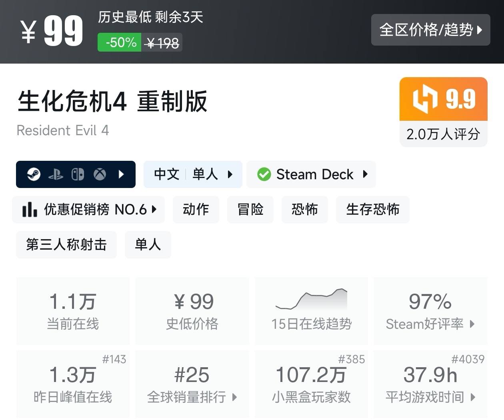Select the 动作 tag
The height and width of the screenshot is (420, 504).
pyautogui.click(x=196, y=209)
